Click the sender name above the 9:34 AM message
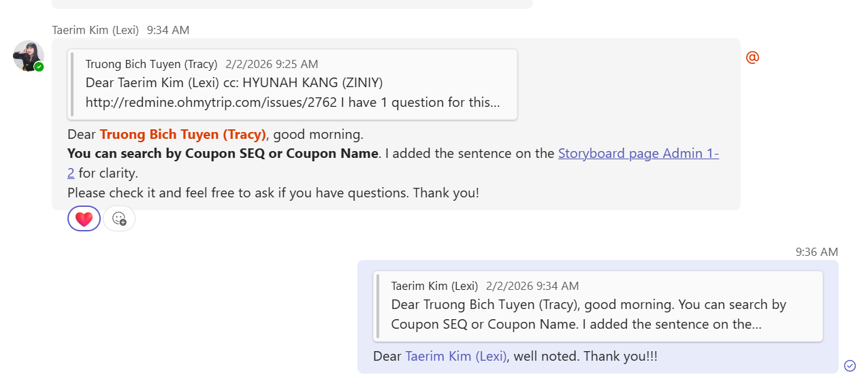This screenshot has height=392, width=868. coord(95,30)
